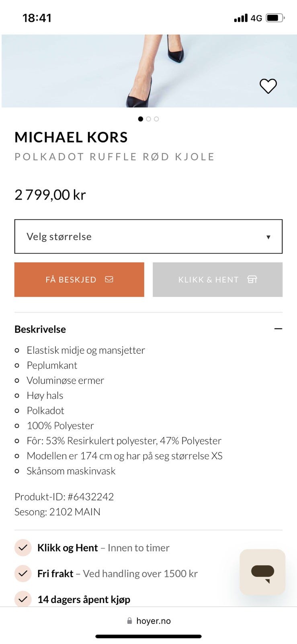Screen dimensions: 297x644
Task: Tap hoyer.no in the address bar
Action: [154, 620]
